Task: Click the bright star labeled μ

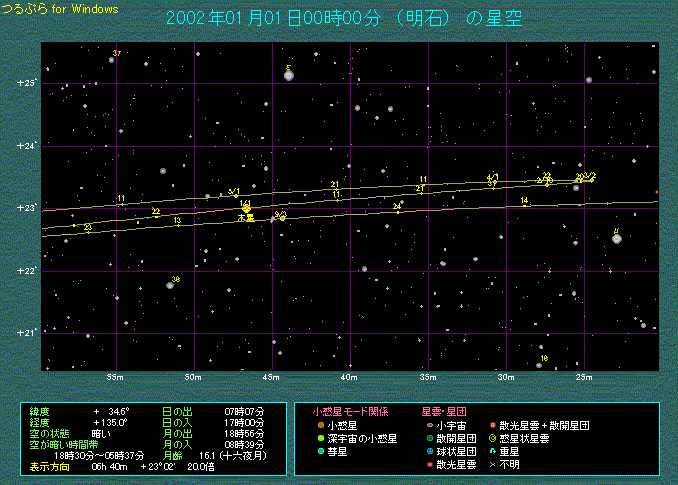Action: (617, 238)
